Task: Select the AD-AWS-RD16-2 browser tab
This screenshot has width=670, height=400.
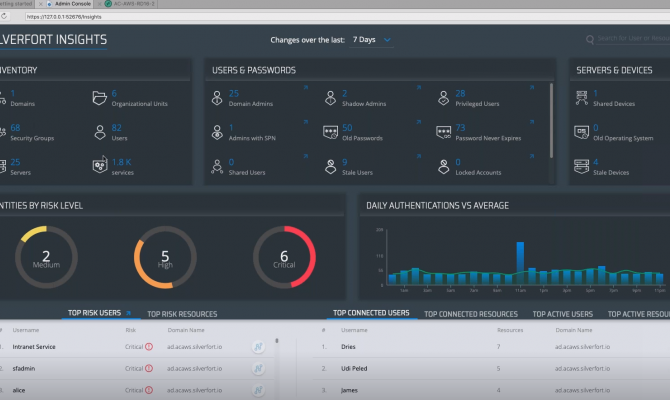Action: tap(130, 4)
